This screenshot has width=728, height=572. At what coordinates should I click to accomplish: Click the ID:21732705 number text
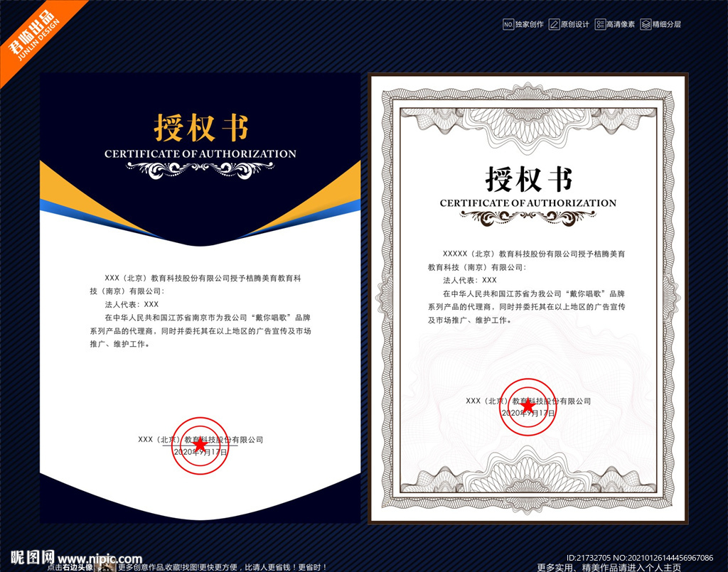coord(588,558)
